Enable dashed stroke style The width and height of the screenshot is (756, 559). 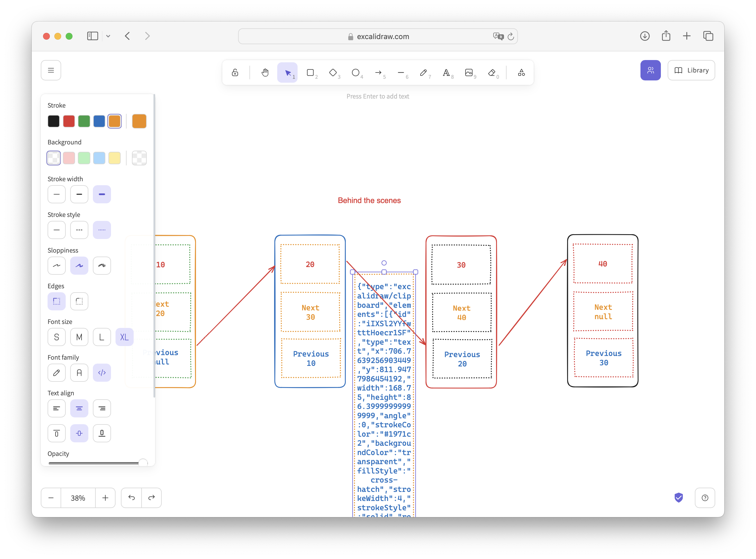(79, 230)
